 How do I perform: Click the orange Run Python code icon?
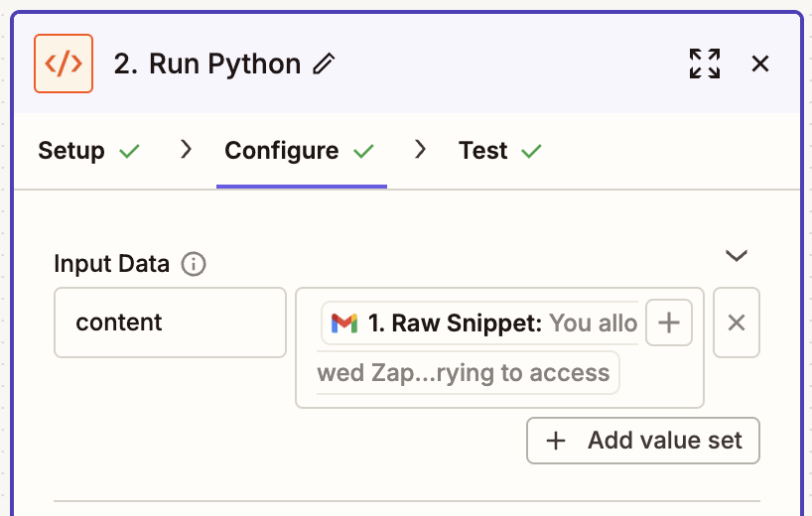point(64,64)
